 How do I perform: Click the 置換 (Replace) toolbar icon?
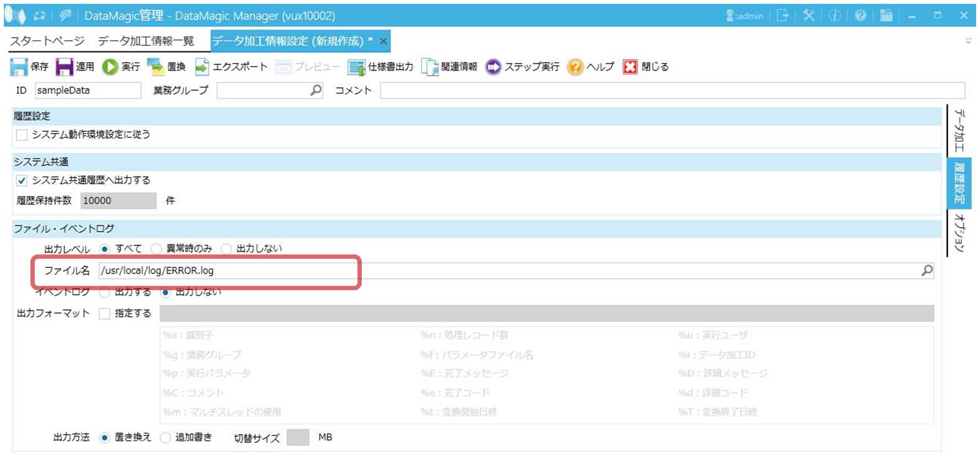(x=156, y=67)
